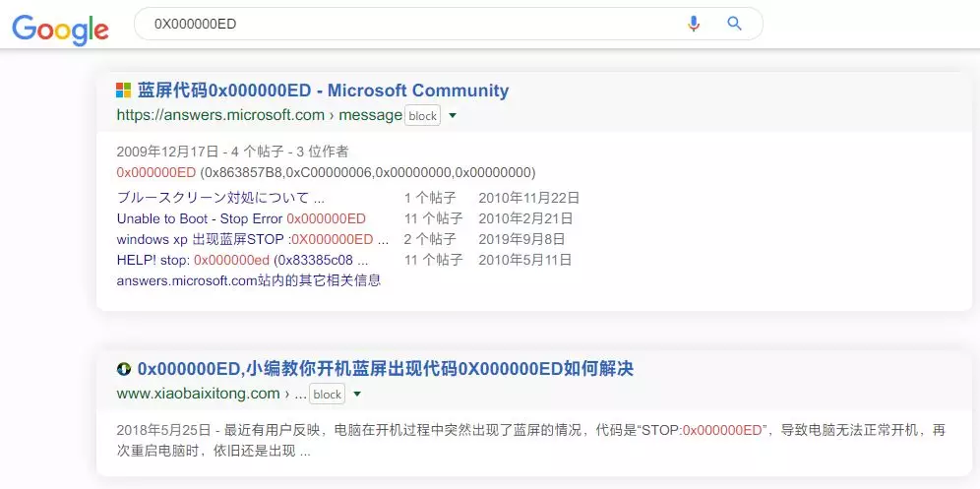Click www.xiaobaixitong.com green URL
980x489 pixels.
212,394
